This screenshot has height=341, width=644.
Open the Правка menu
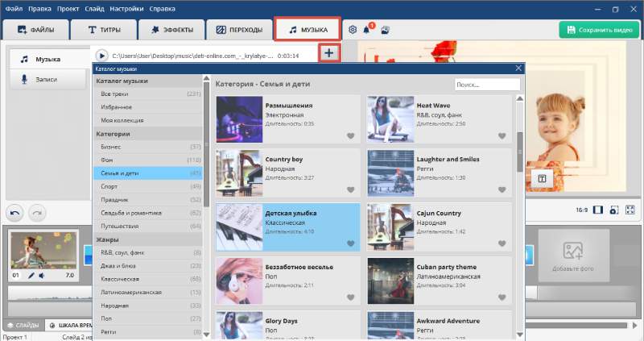tap(39, 9)
